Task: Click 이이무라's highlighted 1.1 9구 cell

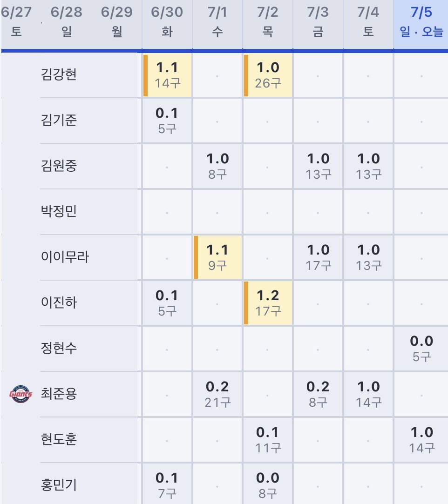Action: point(217,257)
